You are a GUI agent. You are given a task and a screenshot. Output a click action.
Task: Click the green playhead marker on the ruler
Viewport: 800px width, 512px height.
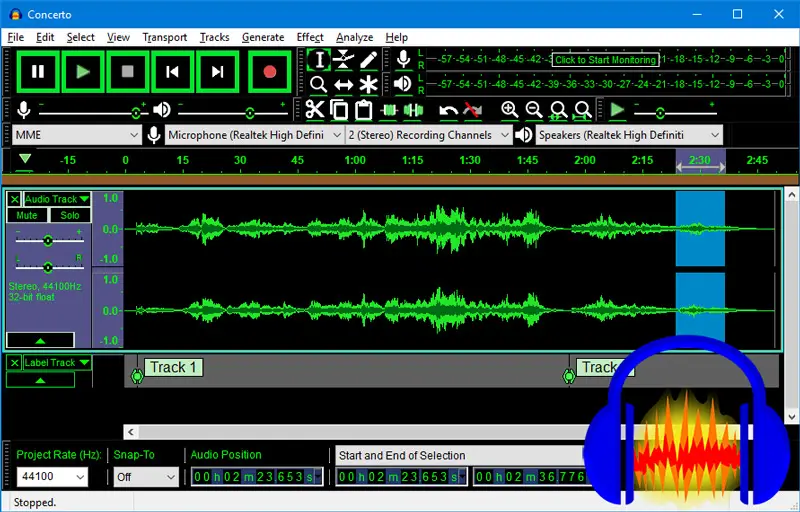click(25, 159)
